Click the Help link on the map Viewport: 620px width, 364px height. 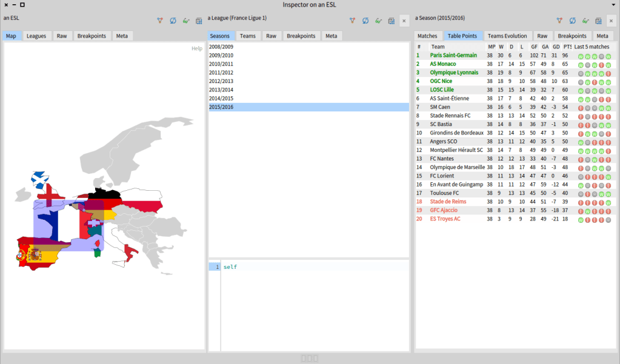(x=197, y=48)
